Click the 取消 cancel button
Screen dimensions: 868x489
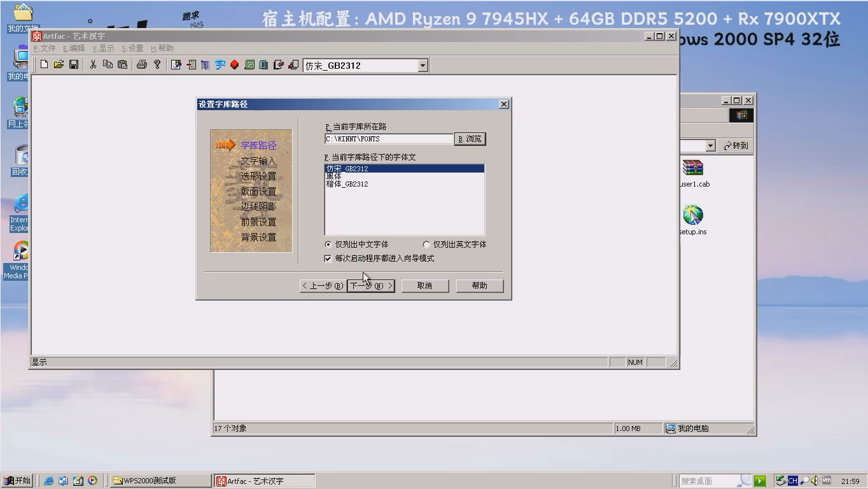(x=425, y=286)
